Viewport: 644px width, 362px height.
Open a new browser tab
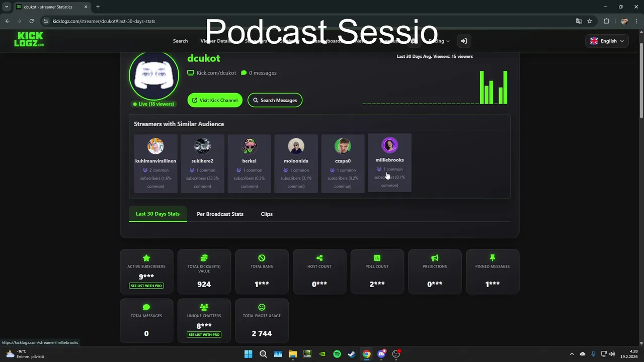tap(98, 7)
